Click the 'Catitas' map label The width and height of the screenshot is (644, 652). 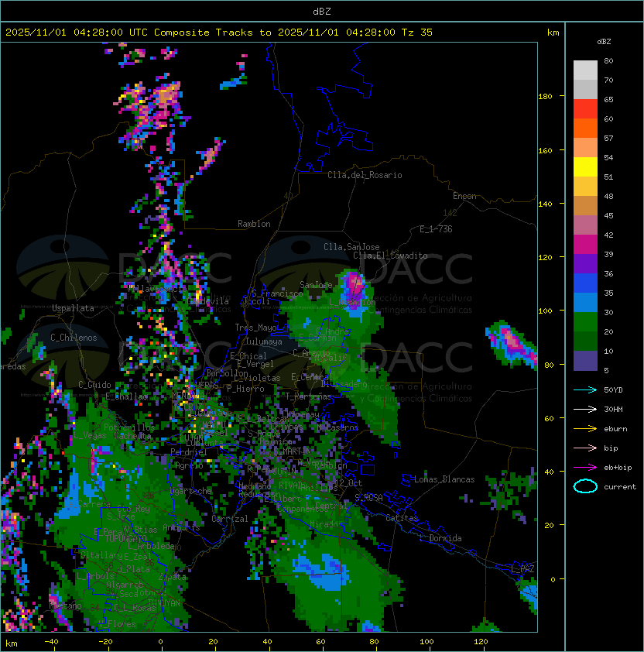402,518
